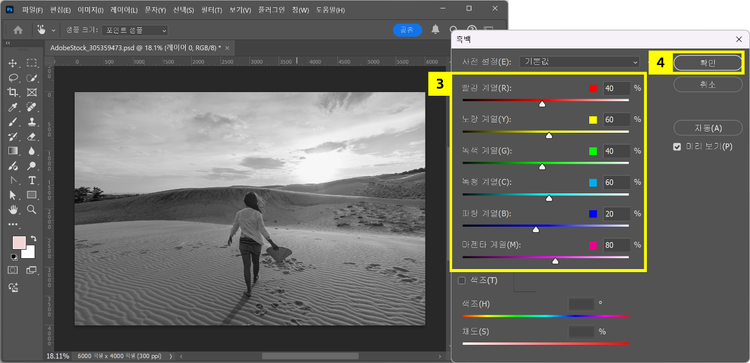Click the 파랑 계열 slider handle

click(x=536, y=230)
